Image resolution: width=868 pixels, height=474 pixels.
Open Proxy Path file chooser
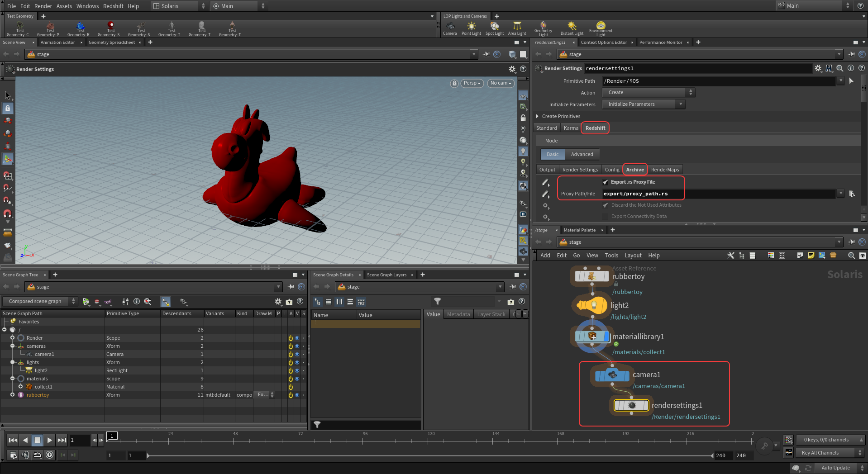pos(852,194)
